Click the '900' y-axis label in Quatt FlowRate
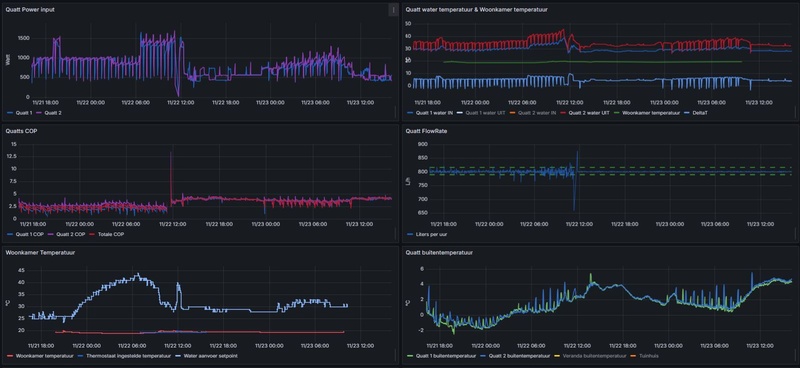800x368 pixels. [x=422, y=144]
